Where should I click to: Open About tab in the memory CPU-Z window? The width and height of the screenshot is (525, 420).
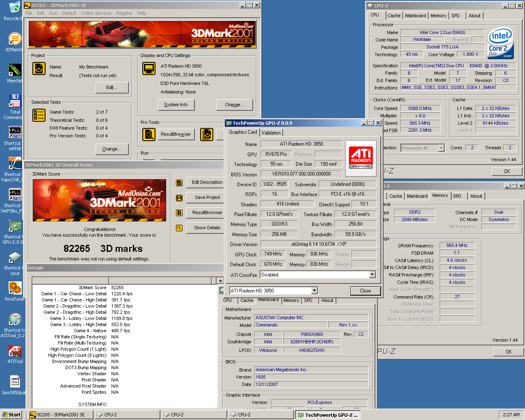pos(476,196)
